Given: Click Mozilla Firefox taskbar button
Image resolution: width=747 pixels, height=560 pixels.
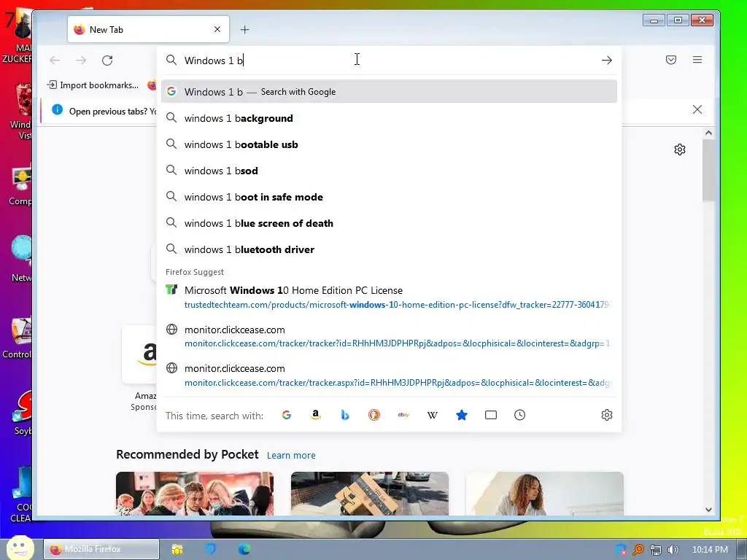Looking at the screenshot, I should tap(101, 549).
